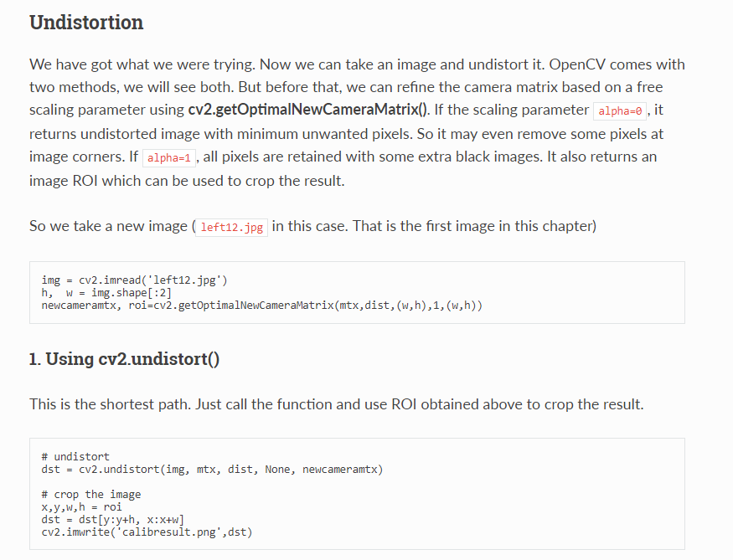
Task: Click the dst = cv2.undistort code line
Action: click(212, 470)
